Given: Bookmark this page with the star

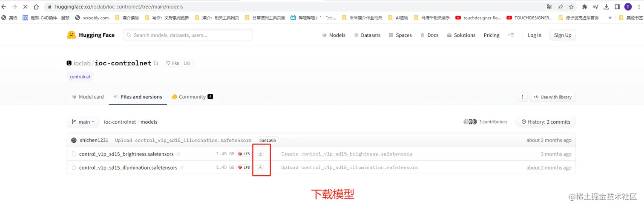Looking at the screenshot, I should point(571,7).
